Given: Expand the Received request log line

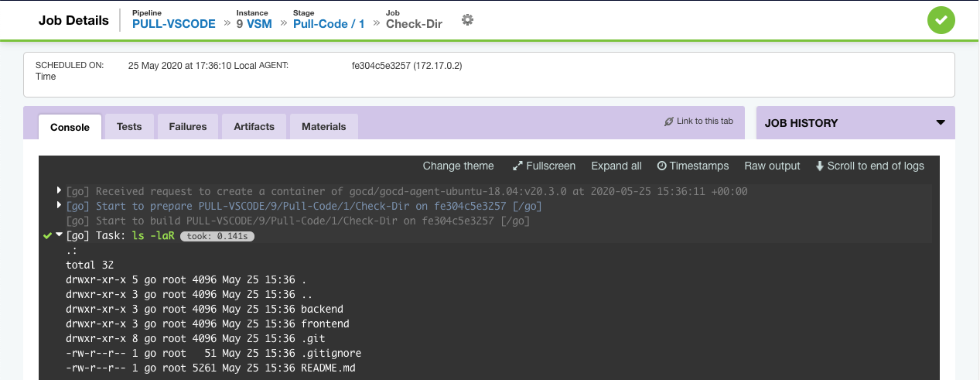Looking at the screenshot, I should pos(60,191).
